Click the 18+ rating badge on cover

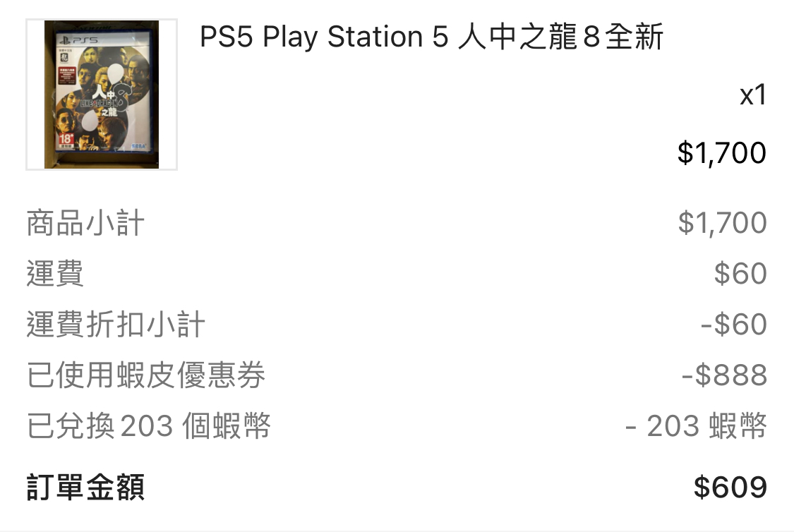[x=66, y=140]
